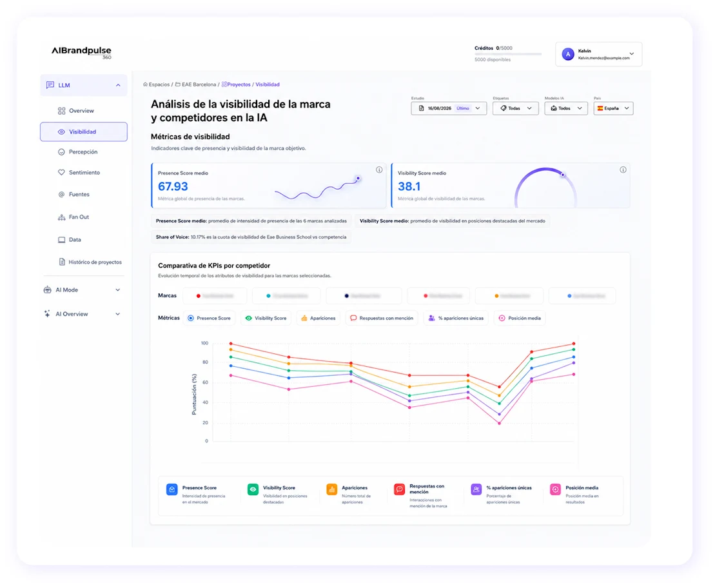The height and width of the screenshot is (588, 715).
Task: Click the user avatar with letter A
Action: click(x=568, y=54)
